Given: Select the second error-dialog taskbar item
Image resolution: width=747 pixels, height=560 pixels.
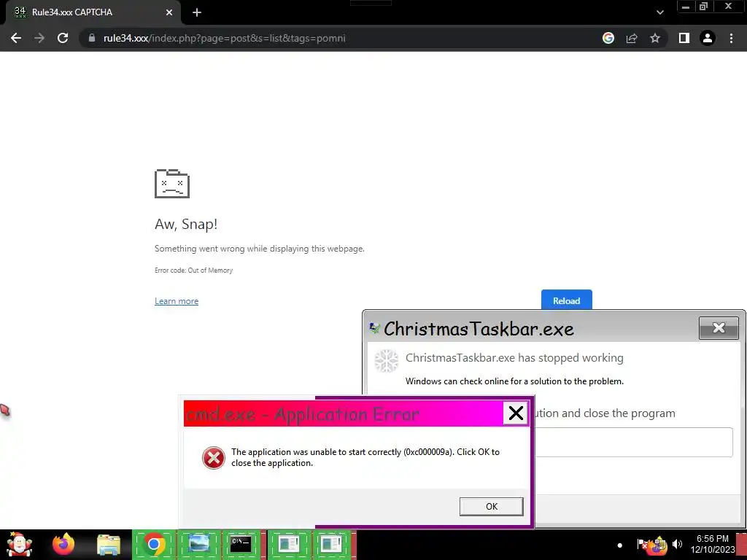Looking at the screenshot, I should (x=332, y=545).
